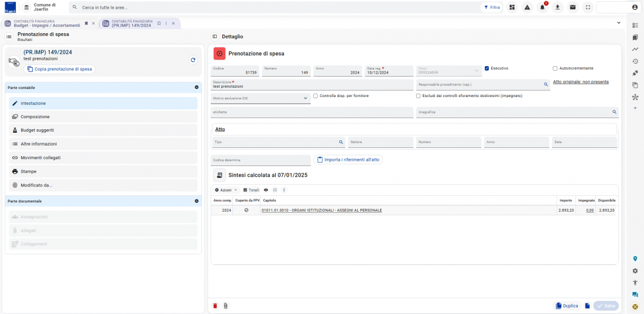Open Movimenti collegati section
Image resolution: width=644 pixels, height=314 pixels.
point(103,158)
